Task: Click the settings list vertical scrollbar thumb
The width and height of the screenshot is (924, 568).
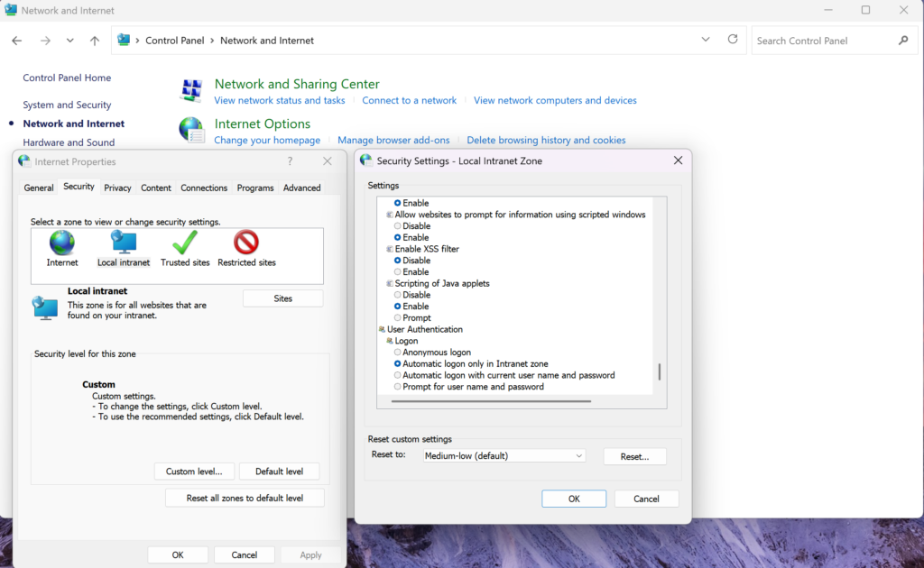Action: [660, 372]
